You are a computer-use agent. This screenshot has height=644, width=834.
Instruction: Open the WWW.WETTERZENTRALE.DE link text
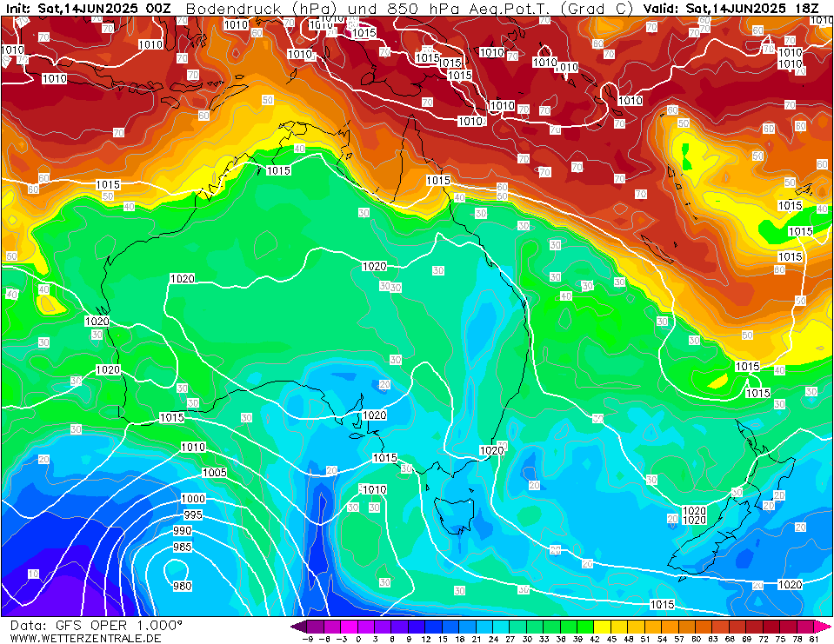pos(85,638)
